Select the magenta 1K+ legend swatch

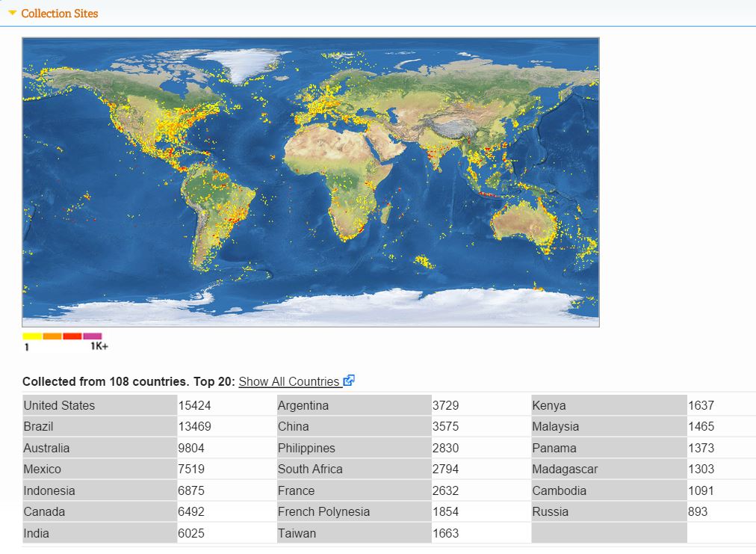[93, 336]
